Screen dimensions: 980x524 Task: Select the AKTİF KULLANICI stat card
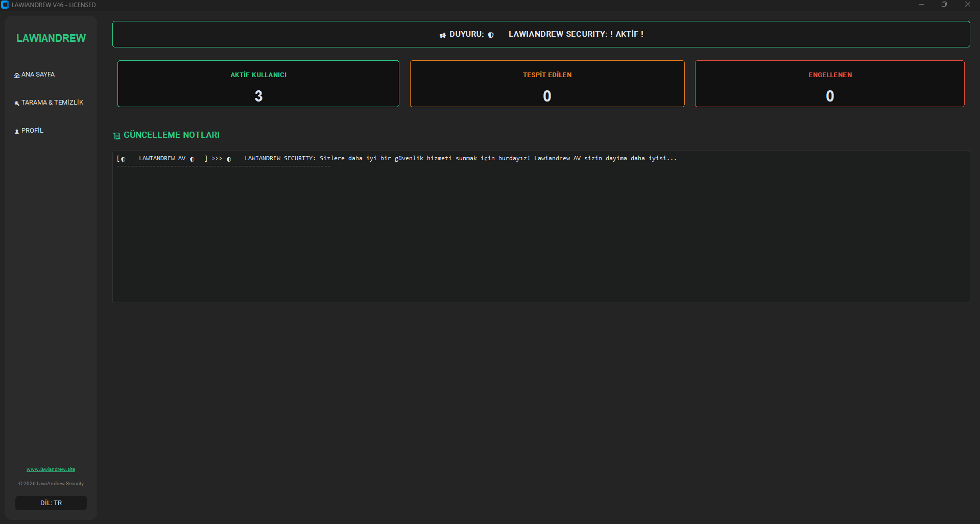tap(258, 84)
